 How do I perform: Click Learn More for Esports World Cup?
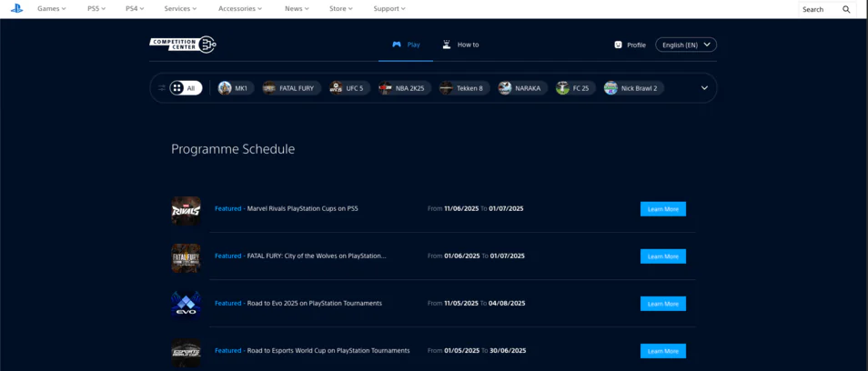pyautogui.click(x=663, y=351)
